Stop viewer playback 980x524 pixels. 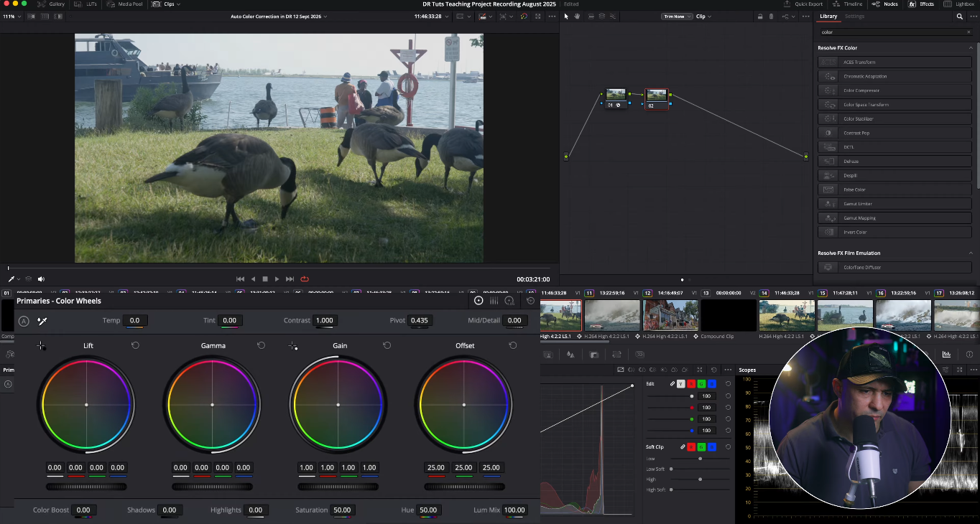[264, 279]
